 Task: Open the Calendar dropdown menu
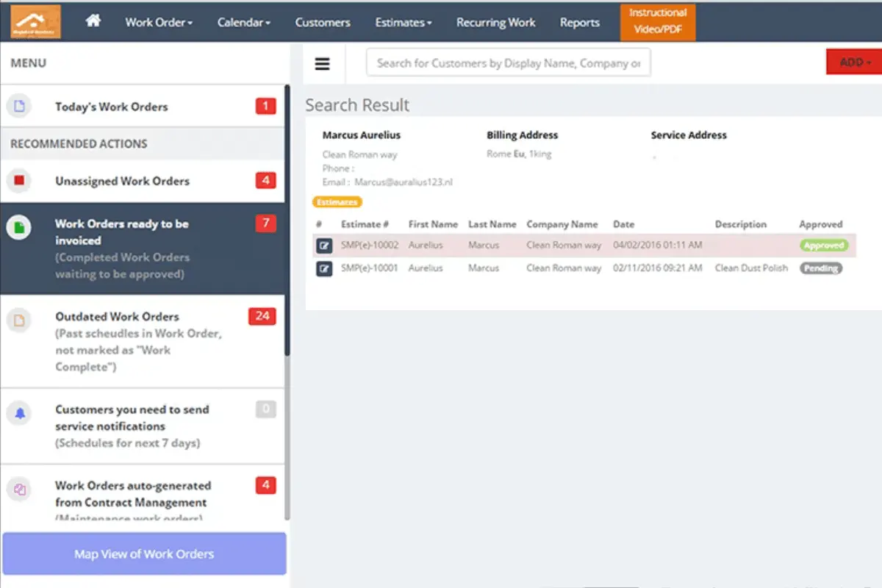click(244, 22)
